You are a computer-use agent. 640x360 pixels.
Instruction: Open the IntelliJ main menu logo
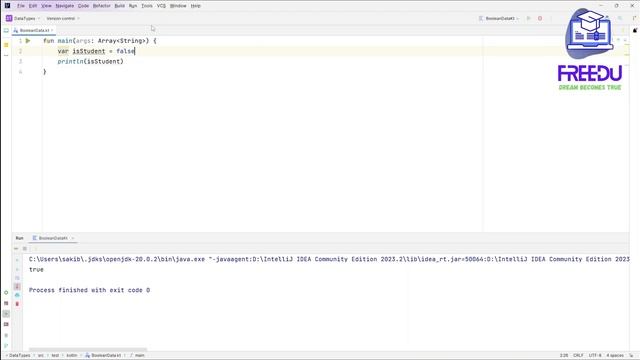7,6
